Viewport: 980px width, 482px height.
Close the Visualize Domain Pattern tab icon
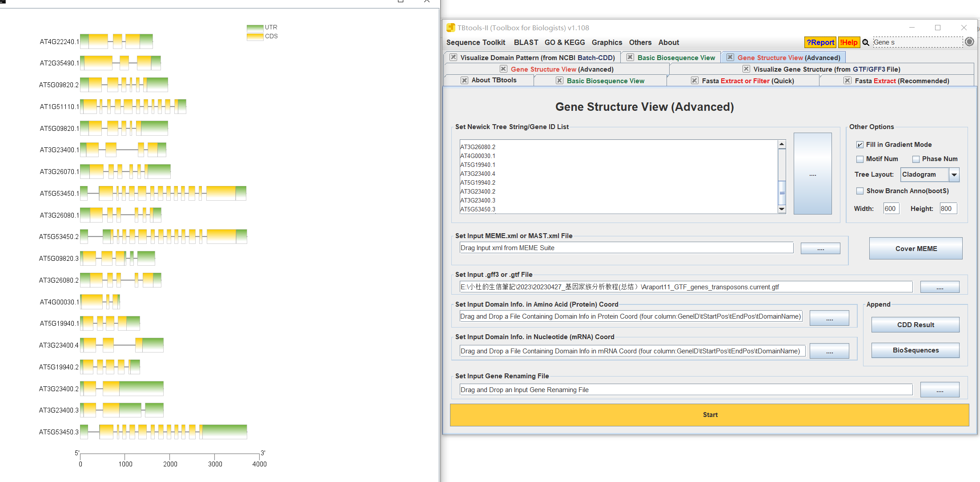coord(453,57)
